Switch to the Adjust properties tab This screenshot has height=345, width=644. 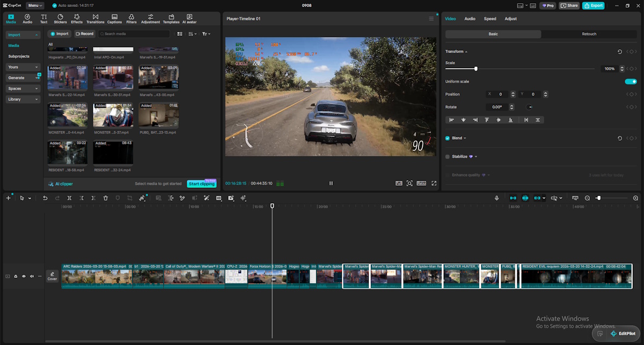[510, 19]
